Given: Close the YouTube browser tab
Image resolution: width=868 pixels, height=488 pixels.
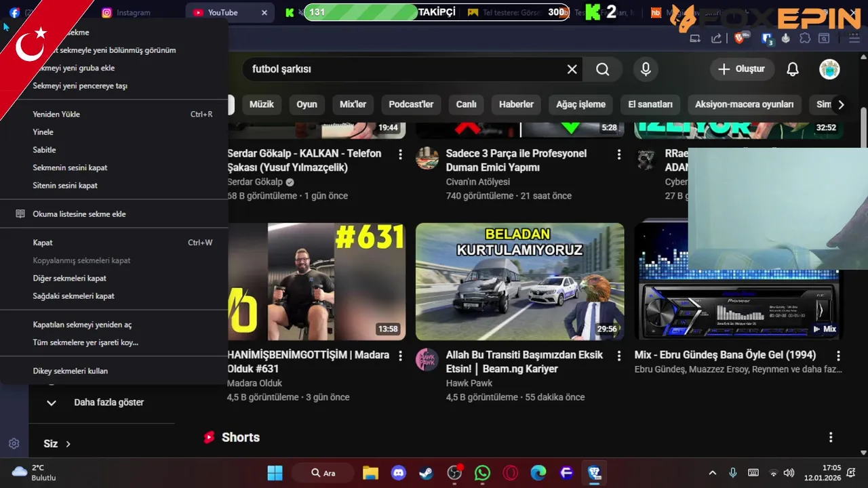Looking at the screenshot, I should point(264,13).
